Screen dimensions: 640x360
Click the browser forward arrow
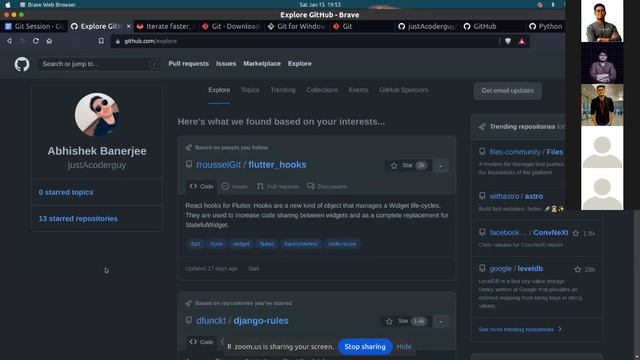pos(22,41)
